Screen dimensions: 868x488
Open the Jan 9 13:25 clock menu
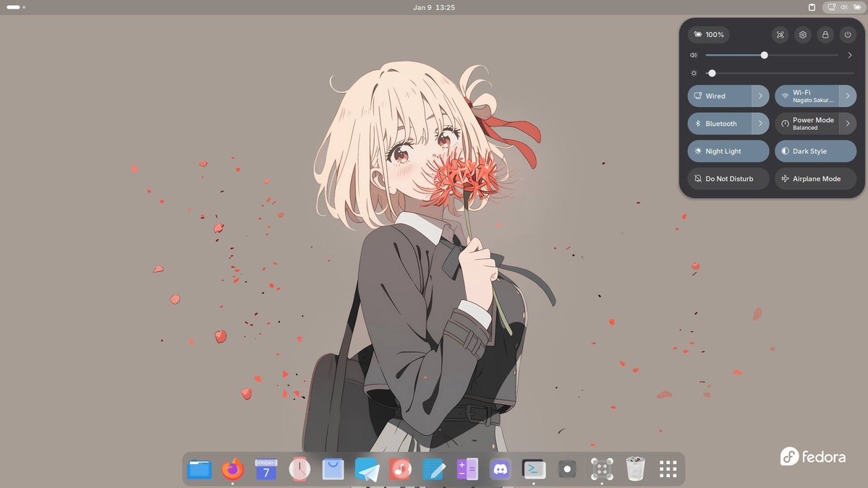[x=434, y=7]
